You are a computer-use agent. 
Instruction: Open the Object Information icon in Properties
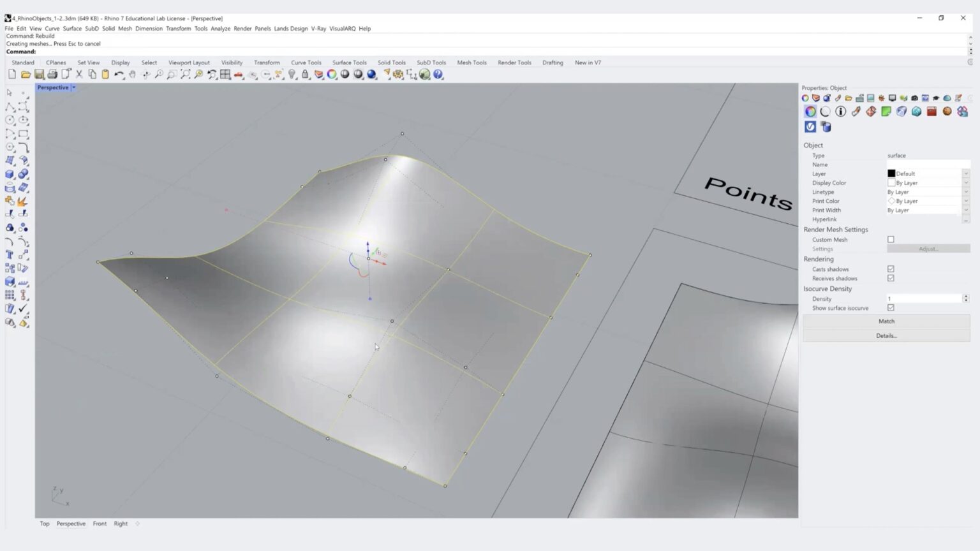coord(841,112)
